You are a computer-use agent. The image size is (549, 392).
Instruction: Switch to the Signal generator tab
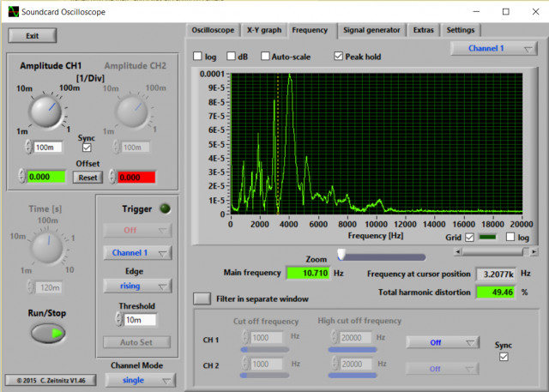(x=371, y=30)
